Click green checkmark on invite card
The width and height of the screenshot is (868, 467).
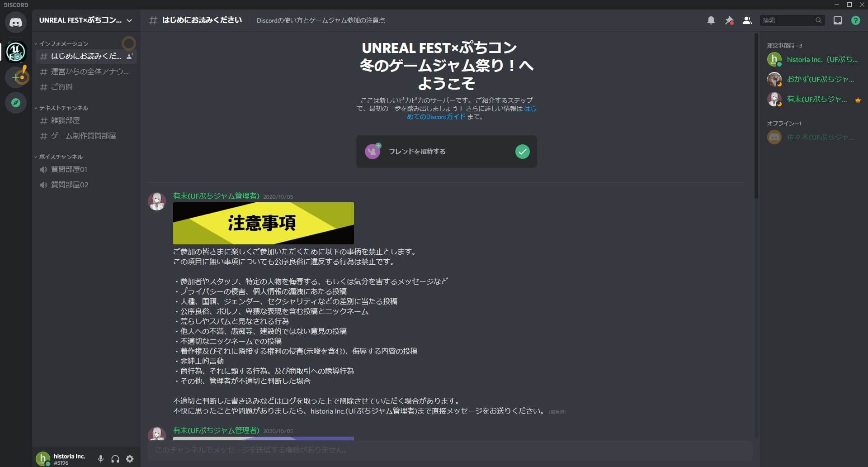(522, 152)
